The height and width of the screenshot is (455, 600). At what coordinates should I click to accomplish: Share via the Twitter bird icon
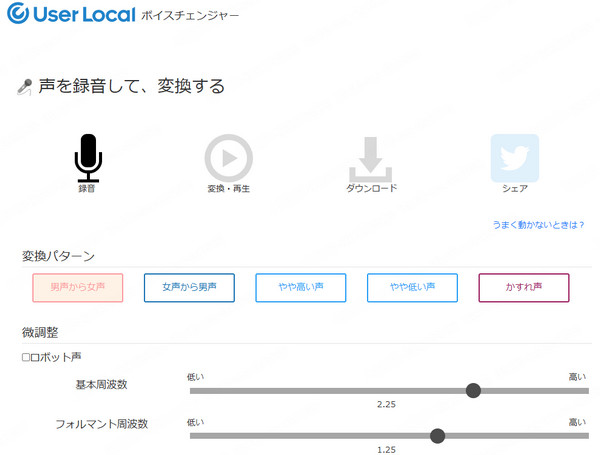click(x=515, y=158)
